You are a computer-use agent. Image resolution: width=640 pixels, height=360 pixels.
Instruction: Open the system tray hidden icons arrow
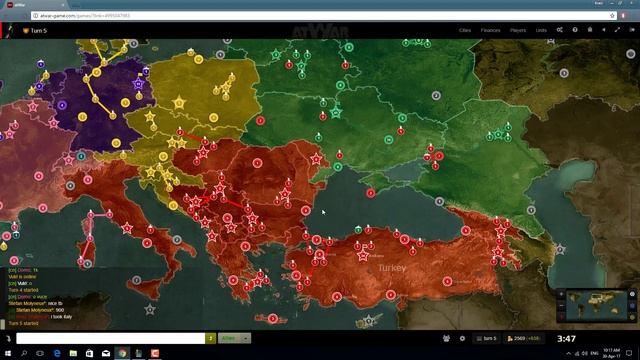coord(568,353)
